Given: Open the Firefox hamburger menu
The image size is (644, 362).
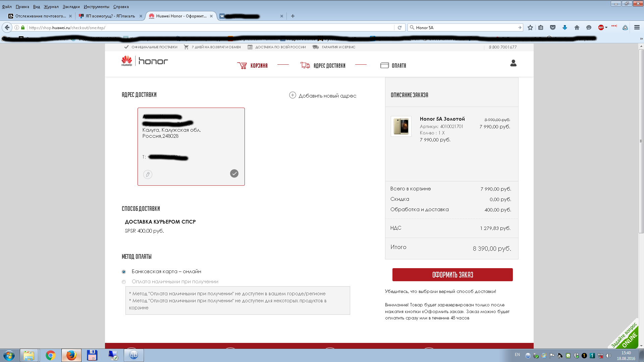Looking at the screenshot, I should tap(637, 27).
